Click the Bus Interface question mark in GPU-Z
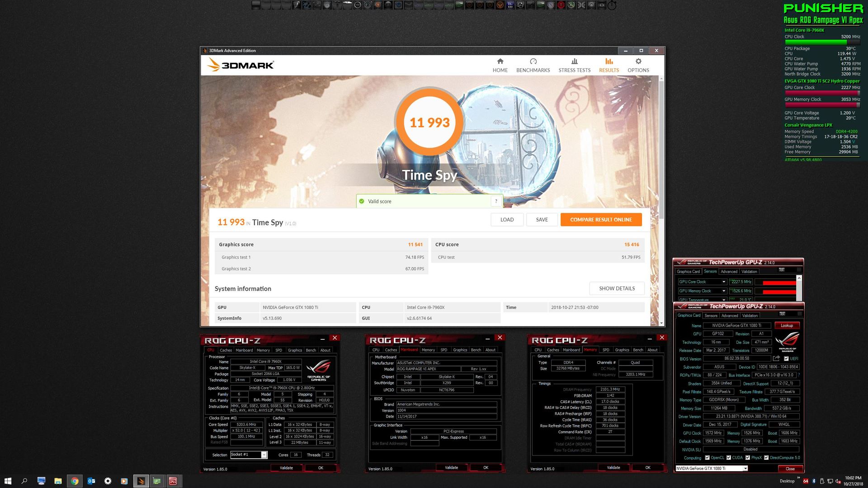The width and height of the screenshot is (868, 488). point(799,375)
